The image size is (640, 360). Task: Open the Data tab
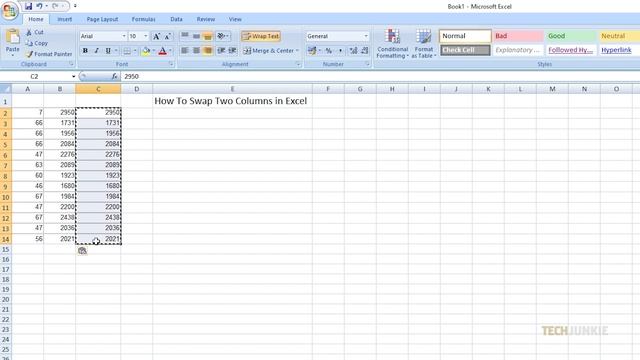(x=176, y=19)
